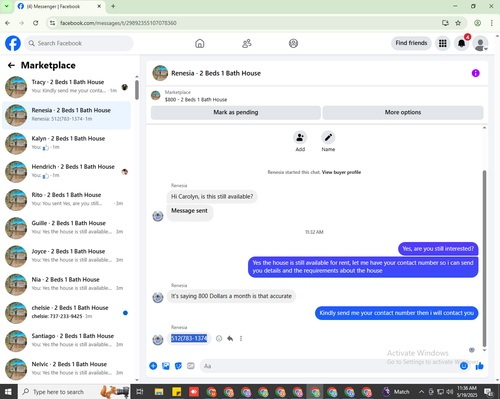Screen dimensions: 500x399
Task: Click the Find friends button
Action: [x=411, y=43]
